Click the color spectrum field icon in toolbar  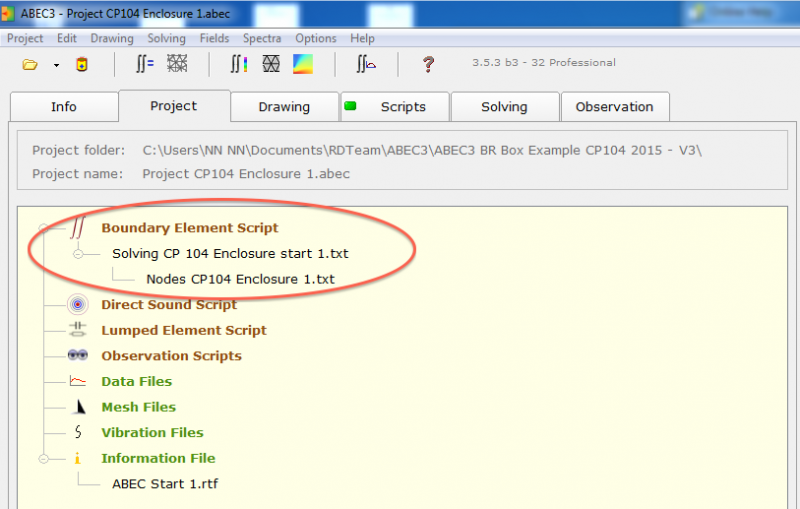(x=303, y=65)
